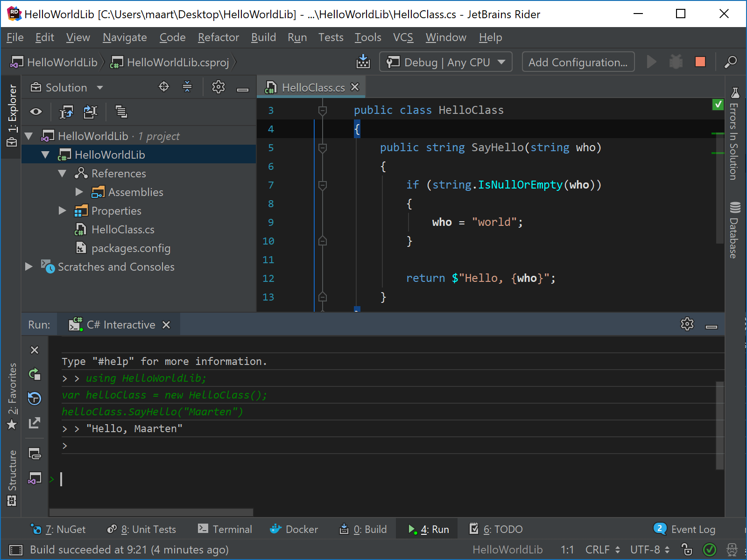Close the C# Interactive tab
Screen dimensions: 747x560
(x=166, y=325)
